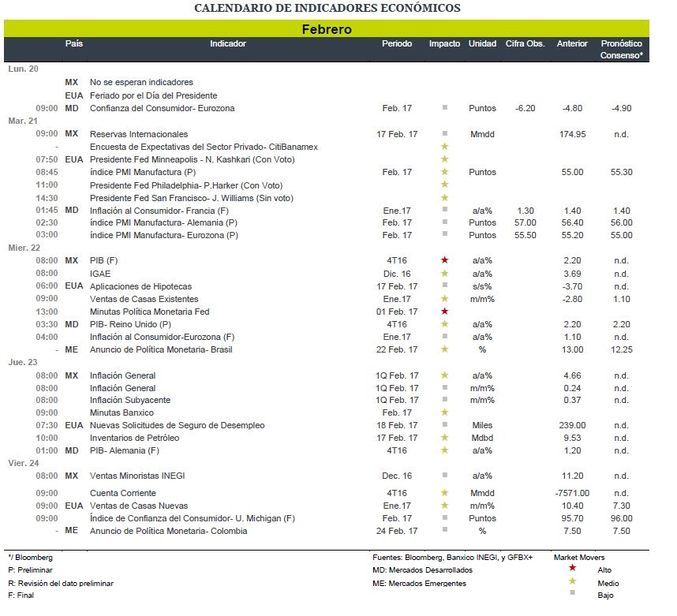This screenshot has height=616, width=677.
Task: Click the star for Cuenta Corriente row
Action: click(x=444, y=492)
